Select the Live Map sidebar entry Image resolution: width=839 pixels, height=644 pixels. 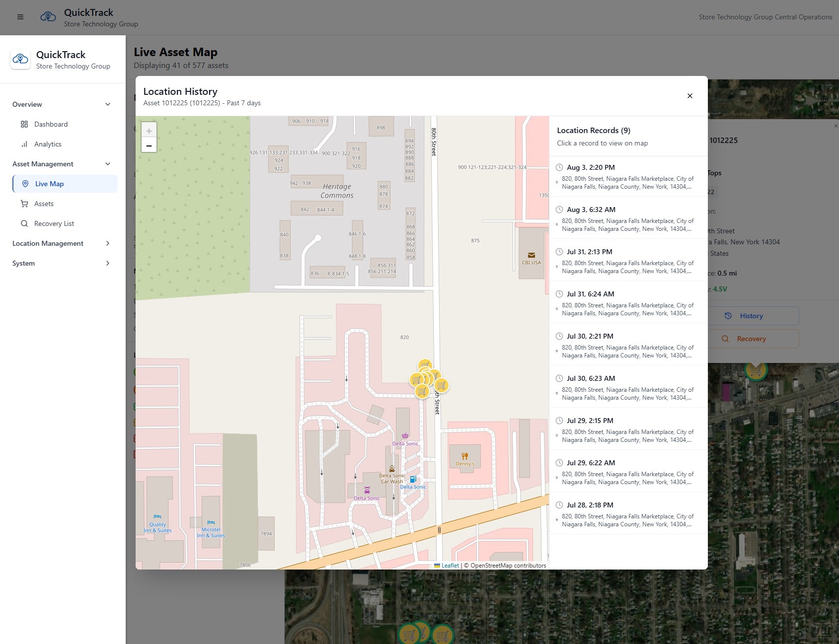click(x=50, y=183)
